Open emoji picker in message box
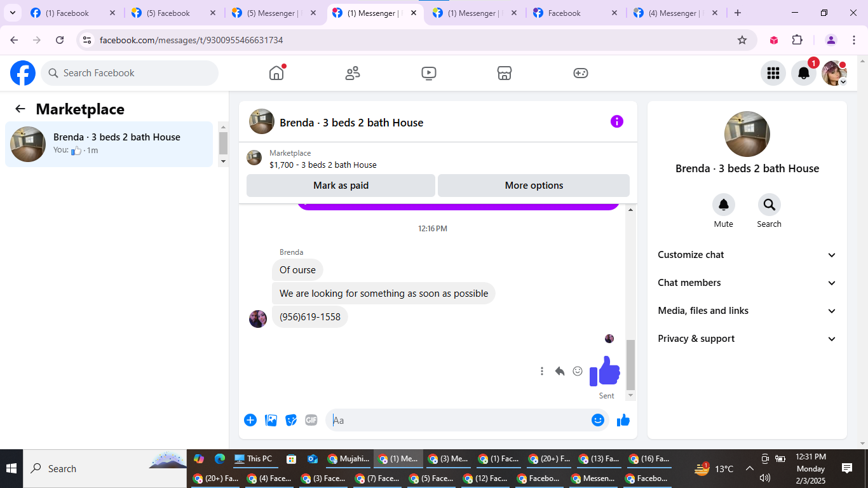 (598, 420)
